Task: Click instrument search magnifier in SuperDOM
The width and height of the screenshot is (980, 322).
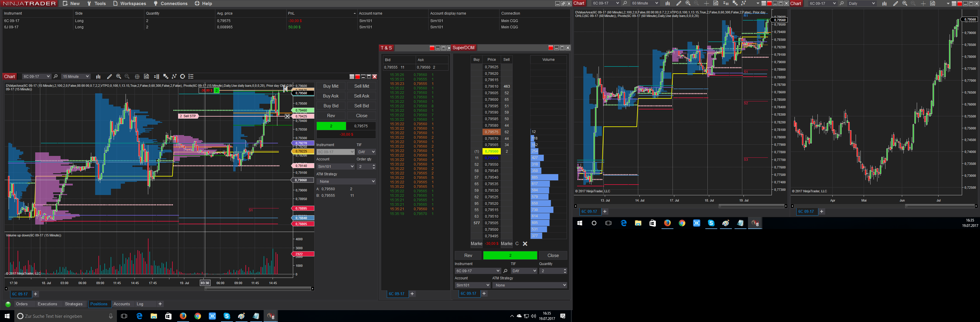Action: pyautogui.click(x=505, y=271)
